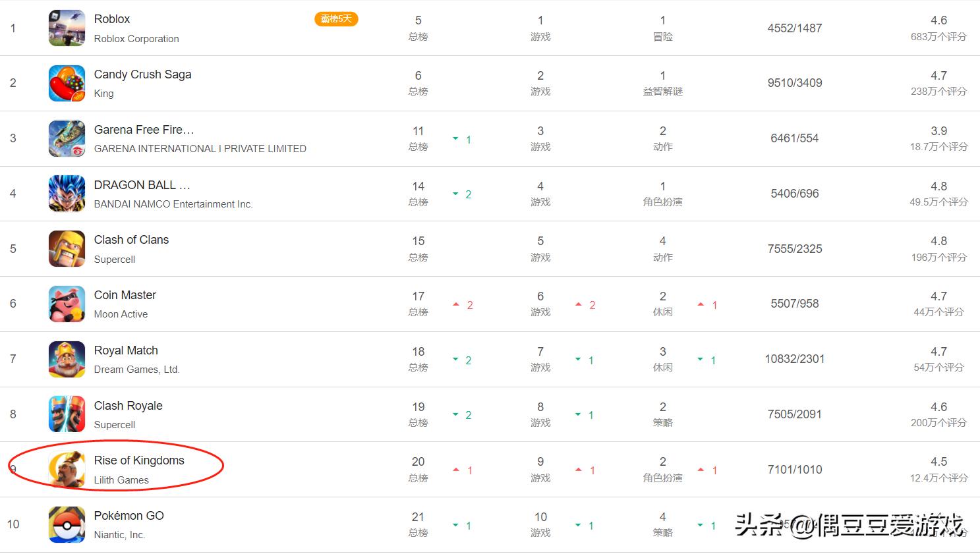Open developer Moon Active
980x554 pixels.
121,314
